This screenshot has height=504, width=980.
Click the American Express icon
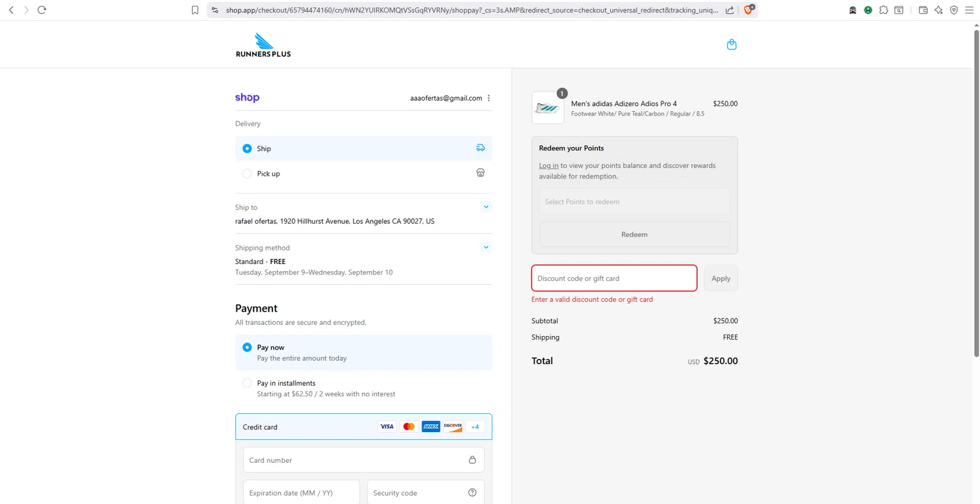point(431,426)
